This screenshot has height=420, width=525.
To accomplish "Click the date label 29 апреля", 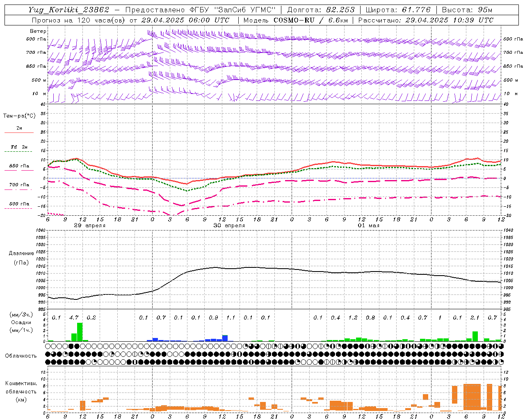I will (x=89, y=226).
